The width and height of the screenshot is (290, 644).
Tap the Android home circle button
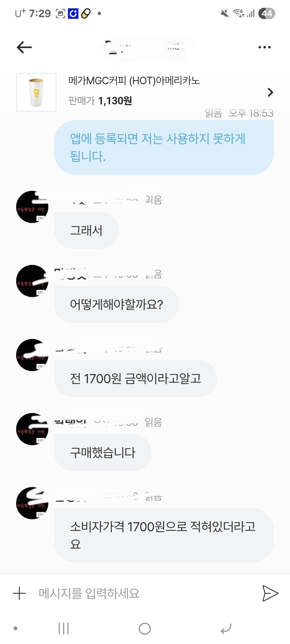(x=145, y=628)
